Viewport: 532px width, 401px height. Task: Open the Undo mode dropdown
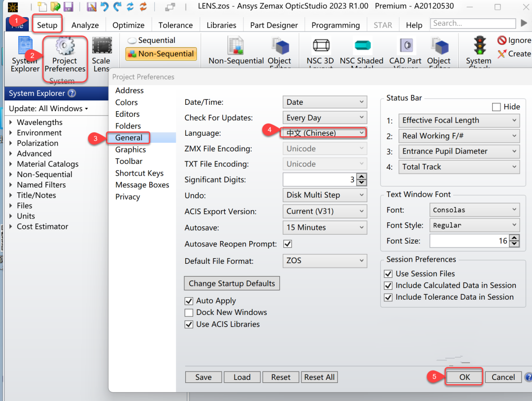coord(325,195)
